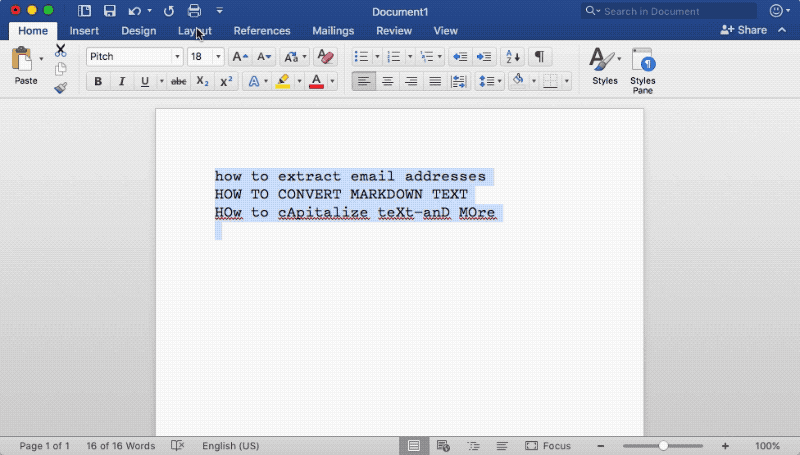Click the Format Painter brush icon
The width and height of the screenshot is (800, 455).
(x=60, y=88)
